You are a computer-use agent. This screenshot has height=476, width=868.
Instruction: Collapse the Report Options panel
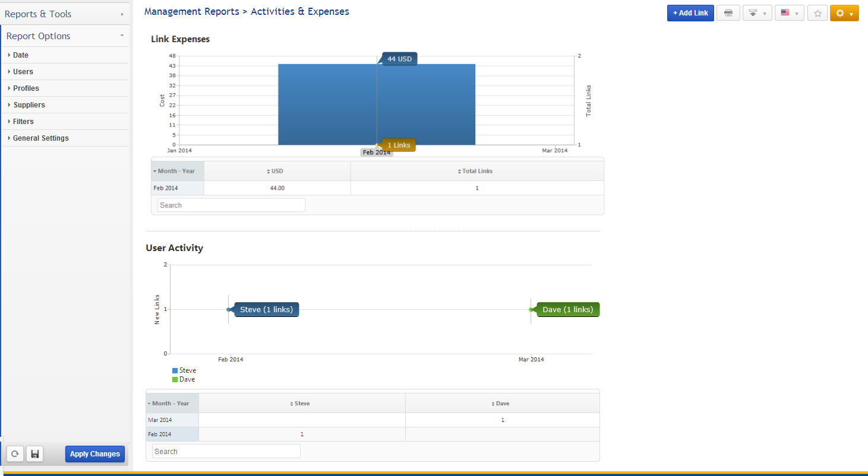click(64, 36)
